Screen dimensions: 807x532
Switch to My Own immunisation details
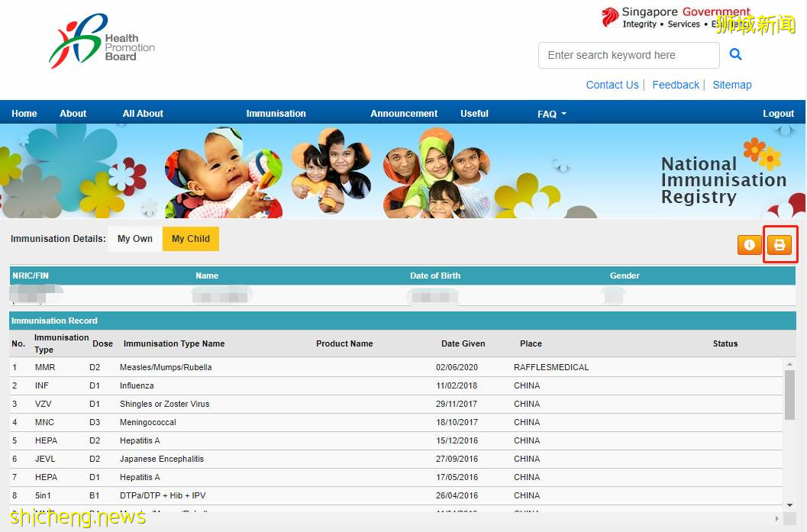[x=135, y=239]
